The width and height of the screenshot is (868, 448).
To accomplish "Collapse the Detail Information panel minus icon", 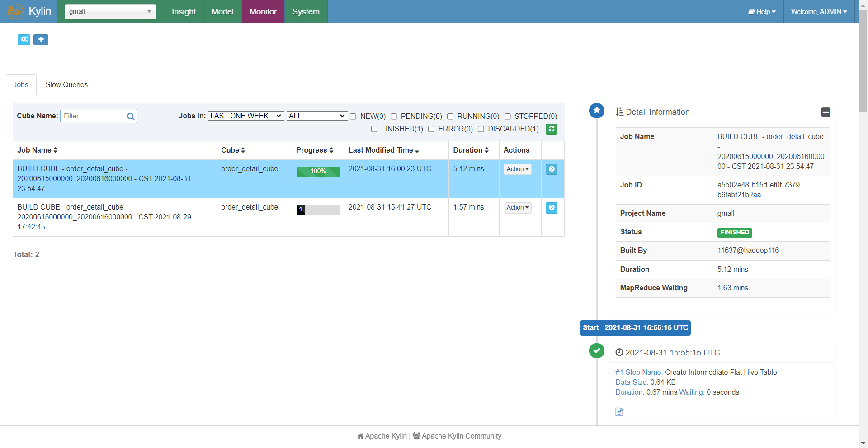I will pos(826,112).
